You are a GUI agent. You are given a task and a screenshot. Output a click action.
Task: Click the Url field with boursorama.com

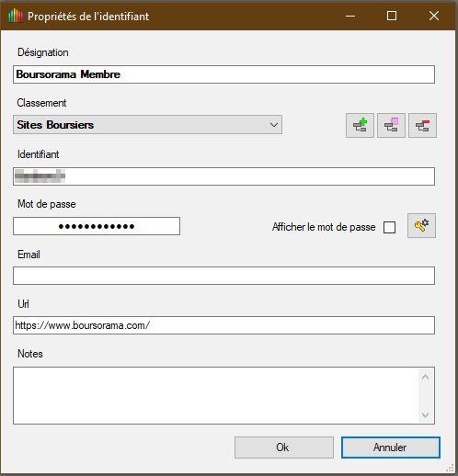pos(223,325)
